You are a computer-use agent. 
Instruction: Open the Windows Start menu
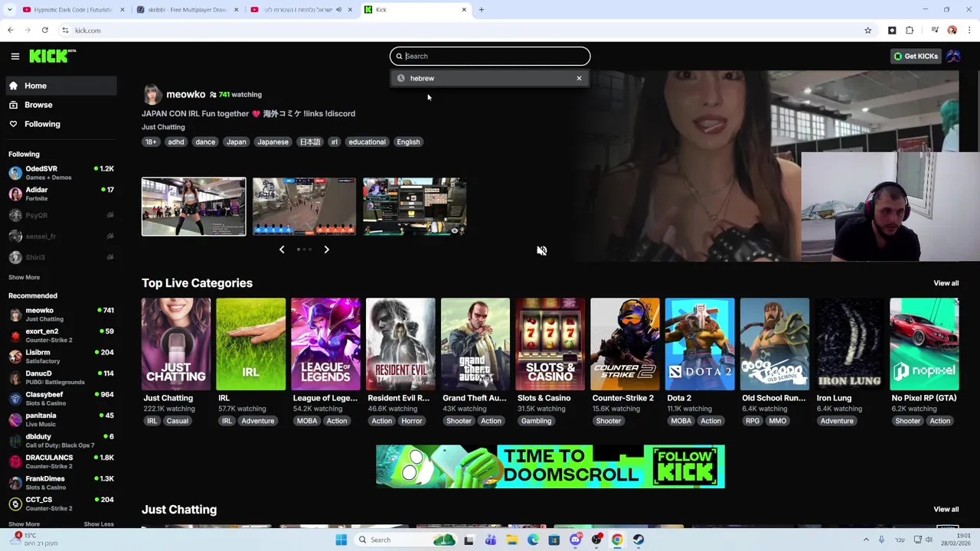(341, 540)
